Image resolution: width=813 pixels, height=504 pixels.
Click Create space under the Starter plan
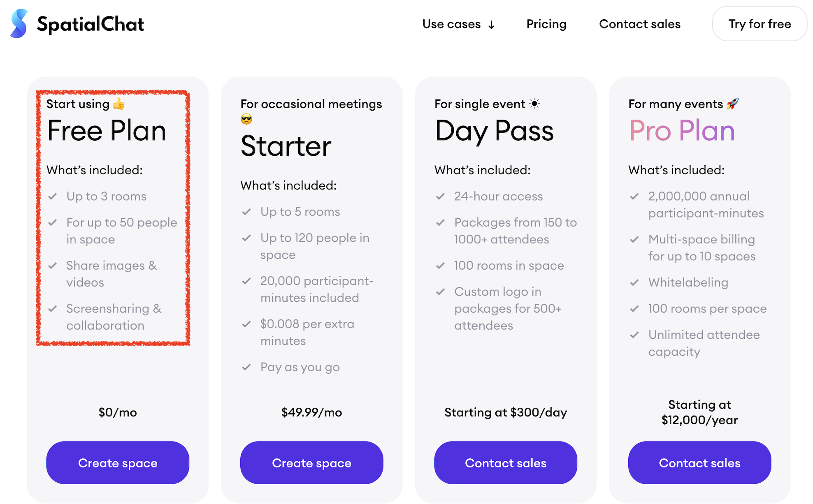click(311, 463)
